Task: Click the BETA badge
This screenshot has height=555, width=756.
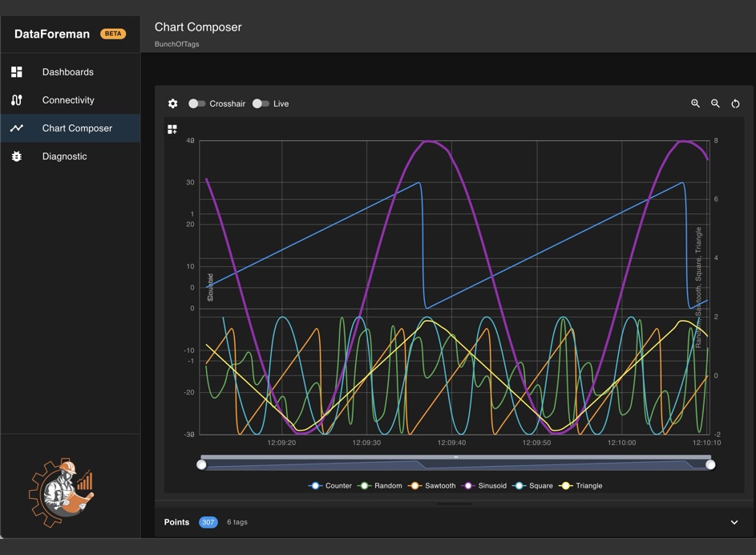Action: (113, 34)
